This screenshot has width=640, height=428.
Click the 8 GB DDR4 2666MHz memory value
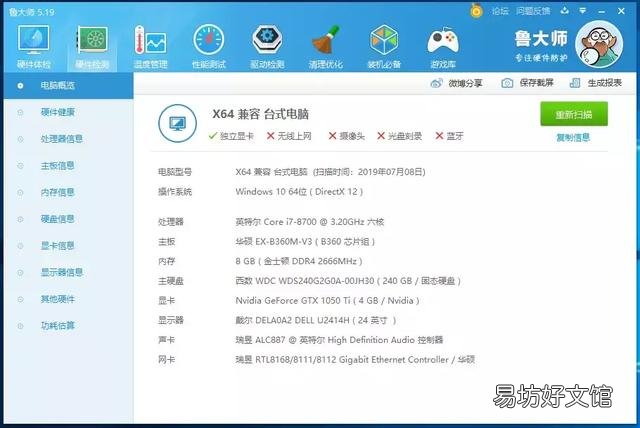[x=299, y=261]
